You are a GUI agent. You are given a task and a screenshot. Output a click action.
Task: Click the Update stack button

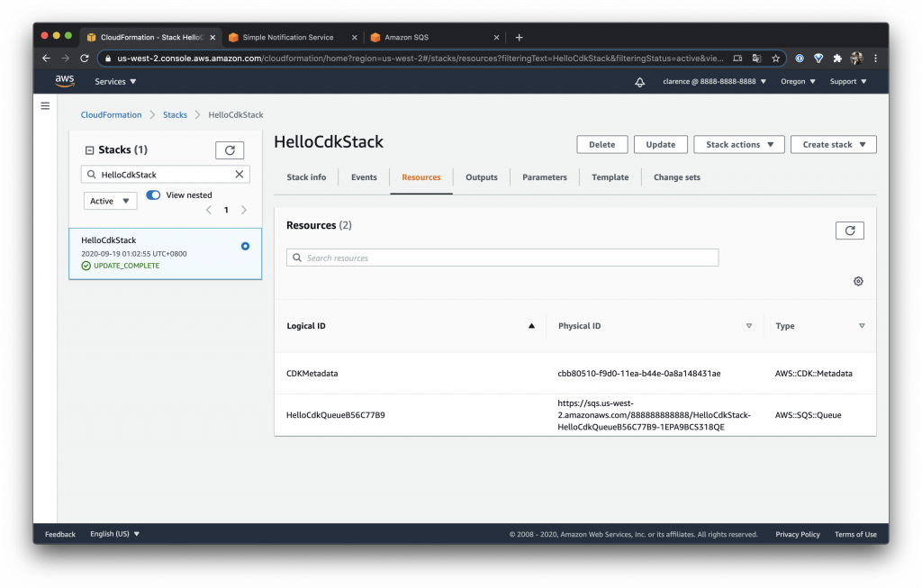pos(660,145)
